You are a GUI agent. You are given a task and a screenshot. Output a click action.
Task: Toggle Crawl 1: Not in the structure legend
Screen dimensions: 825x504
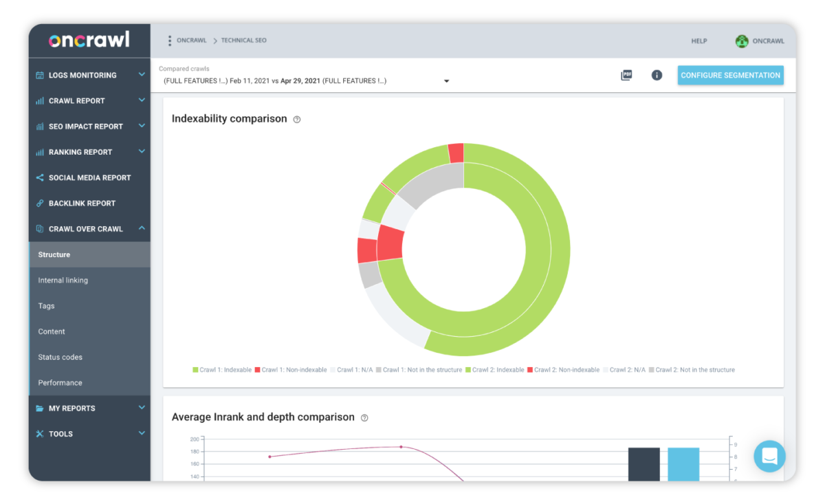click(x=419, y=370)
